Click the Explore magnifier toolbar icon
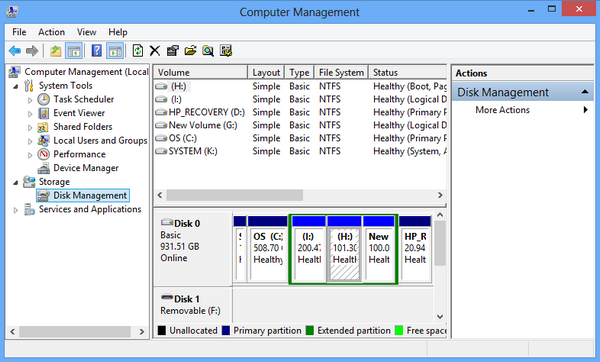This screenshot has width=600, height=362. [208, 51]
